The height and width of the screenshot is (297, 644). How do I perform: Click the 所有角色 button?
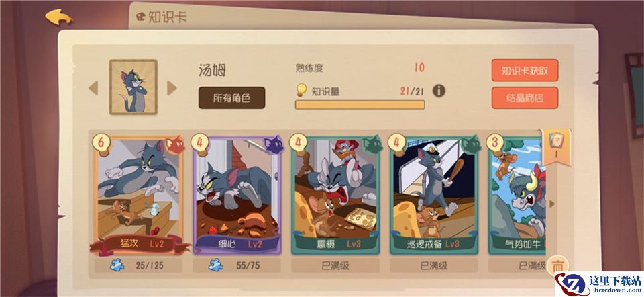[x=231, y=98]
